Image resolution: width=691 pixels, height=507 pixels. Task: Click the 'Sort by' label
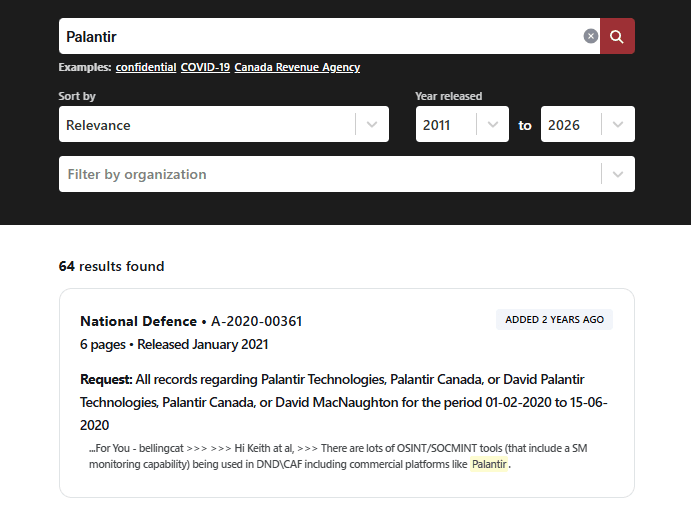click(x=77, y=96)
